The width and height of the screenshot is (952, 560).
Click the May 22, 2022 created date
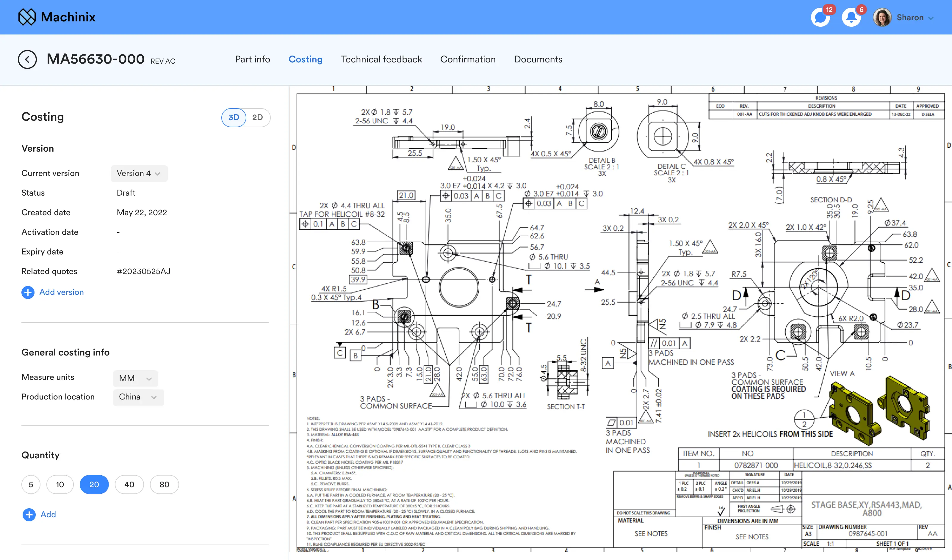(x=142, y=213)
